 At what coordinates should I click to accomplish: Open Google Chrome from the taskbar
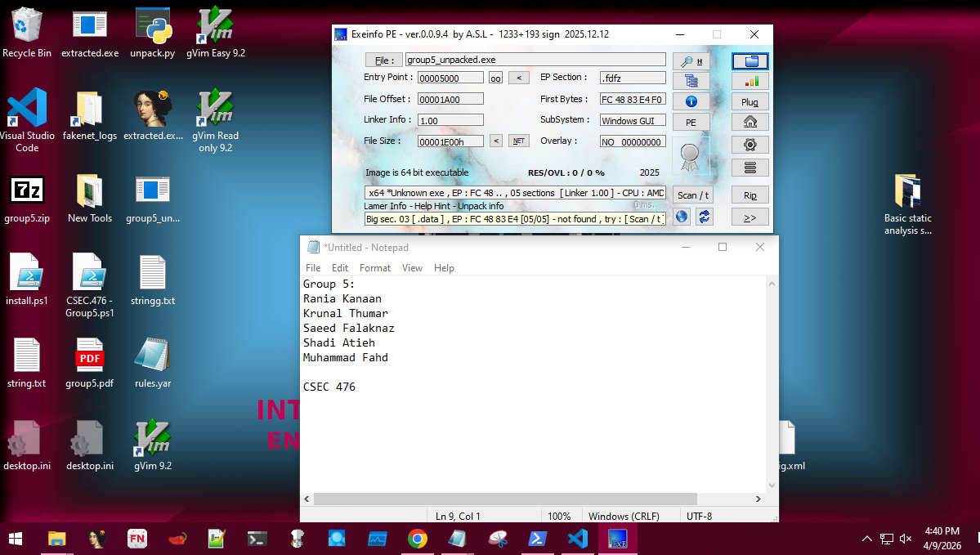click(418, 539)
